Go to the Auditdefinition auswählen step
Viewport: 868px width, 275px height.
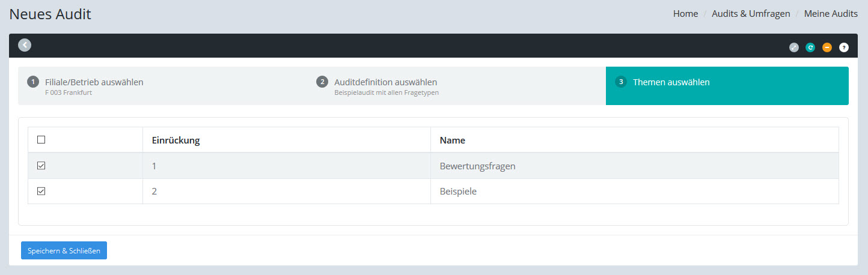pyautogui.click(x=385, y=82)
